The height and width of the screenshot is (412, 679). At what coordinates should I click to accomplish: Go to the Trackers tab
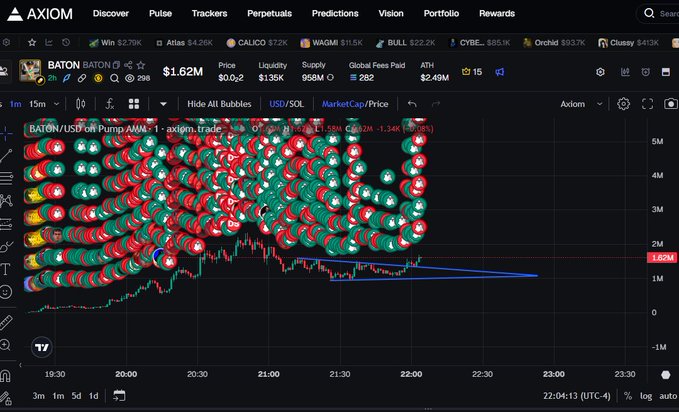210,13
